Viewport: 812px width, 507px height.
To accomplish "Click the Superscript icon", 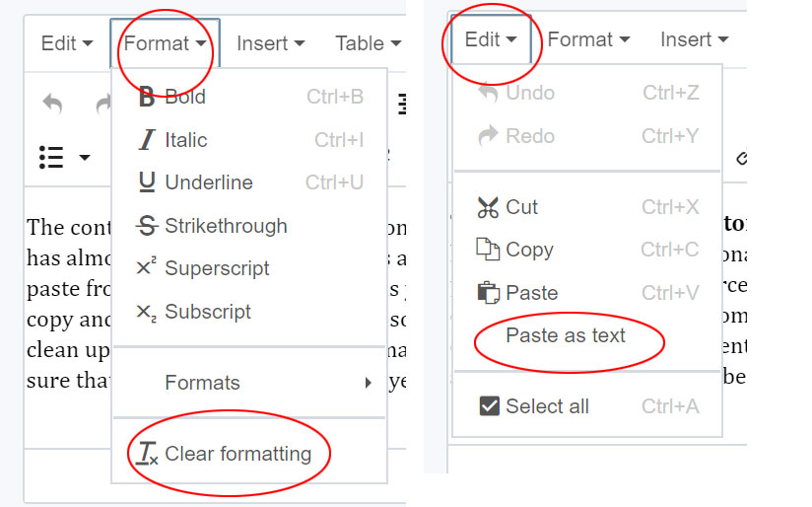I will [x=146, y=267].
